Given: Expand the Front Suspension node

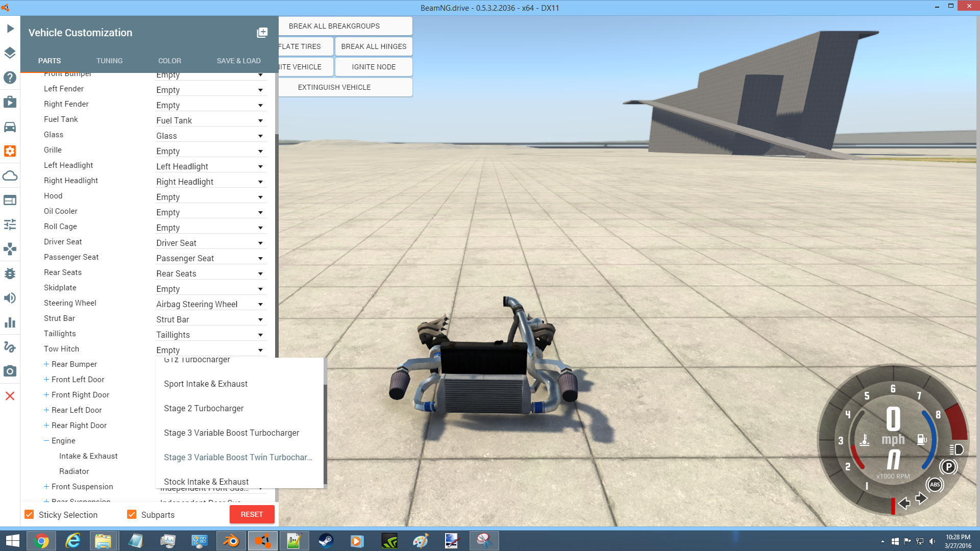Looking at the screenshot, I should pos(46,486).
